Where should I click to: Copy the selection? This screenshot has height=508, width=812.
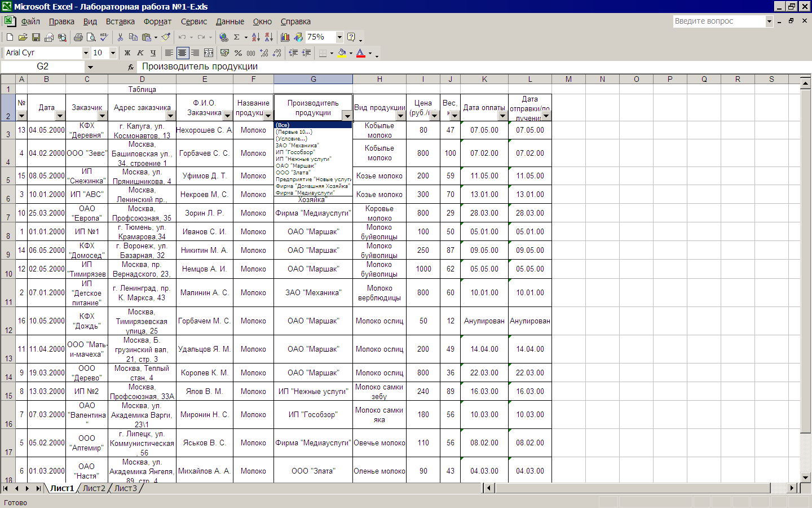pos(133,37)
